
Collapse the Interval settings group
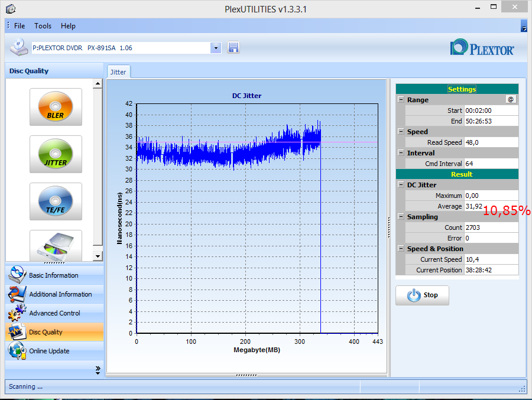[x=401, y=152]
